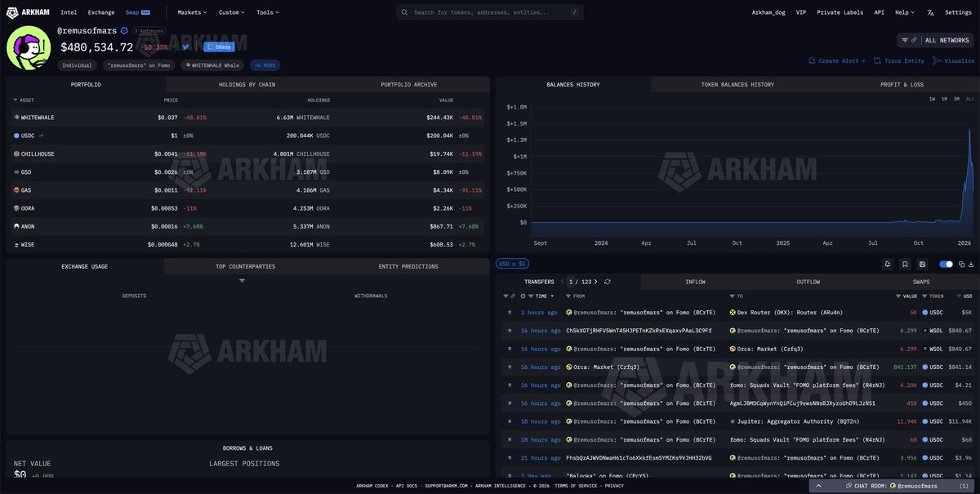Open the Tools dropdown menu
980x494 pixels.
point(267,12)
